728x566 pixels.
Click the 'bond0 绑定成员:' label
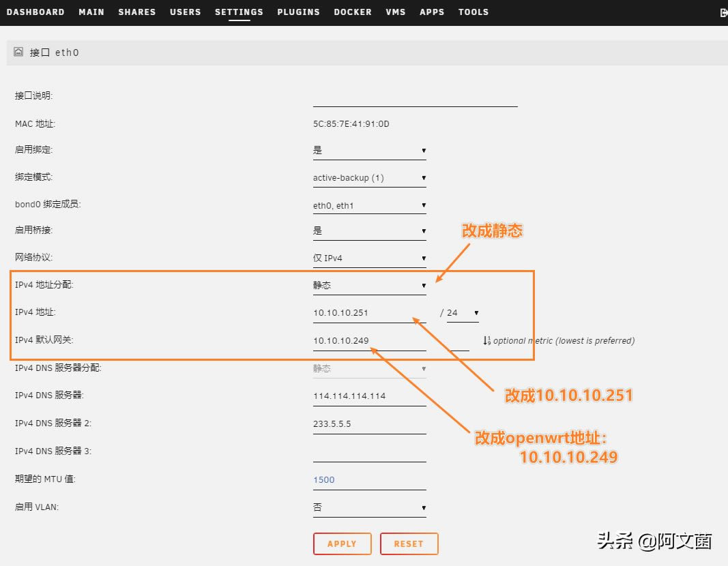[x=48, y=204]
